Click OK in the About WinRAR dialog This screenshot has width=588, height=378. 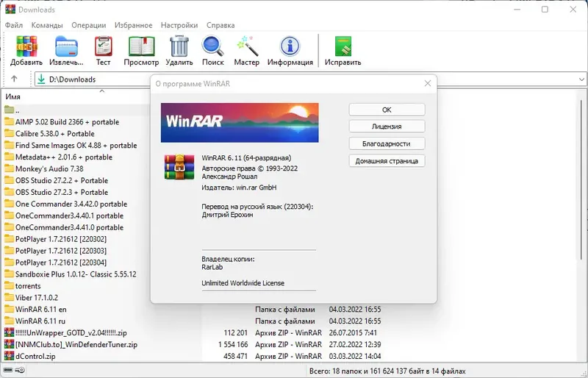[387, 110]
